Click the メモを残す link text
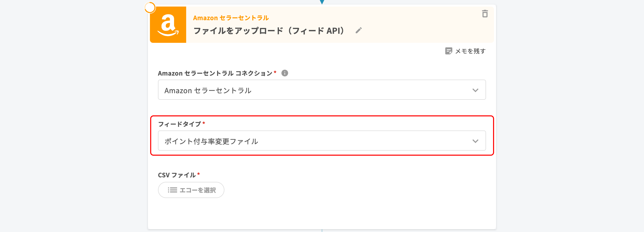The image size is (644, 232). pyautogui.click(x=470, y=51)
